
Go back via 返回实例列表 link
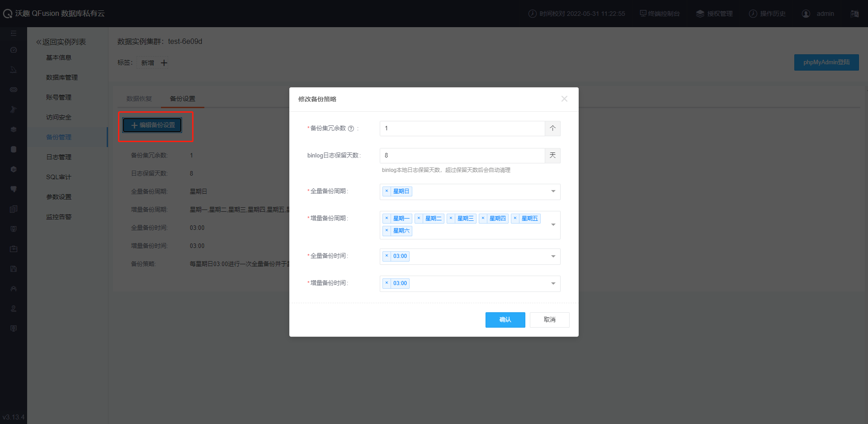pos(61,42)
